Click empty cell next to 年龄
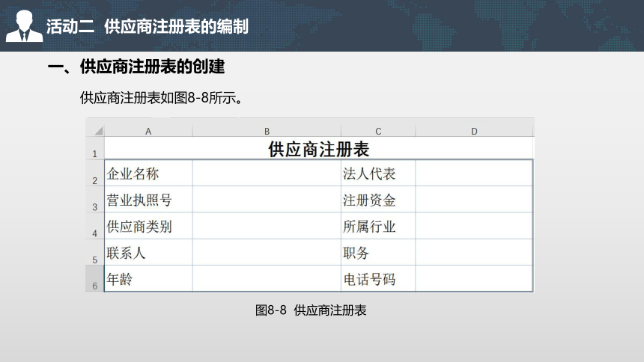This screenshot has height=362, width=644. 267,279
